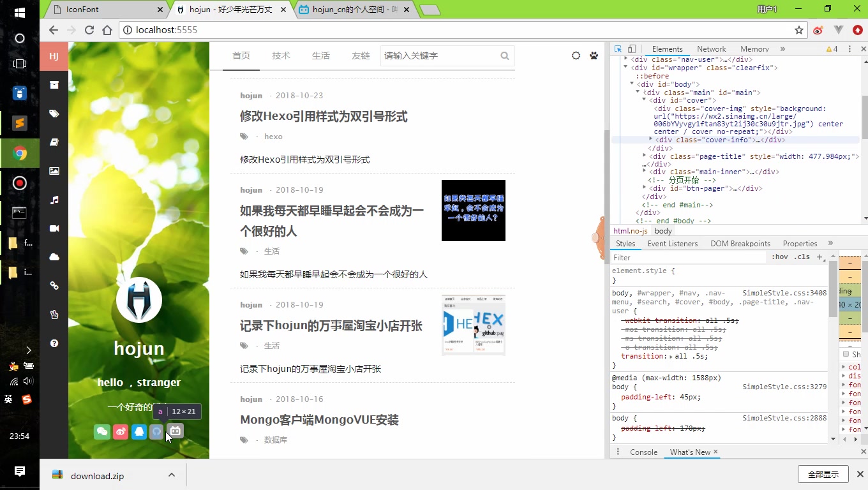868x490 pixels.
Task: Click the Weibo extension icon in Chrome toolbar
Action: pos(818,30)
